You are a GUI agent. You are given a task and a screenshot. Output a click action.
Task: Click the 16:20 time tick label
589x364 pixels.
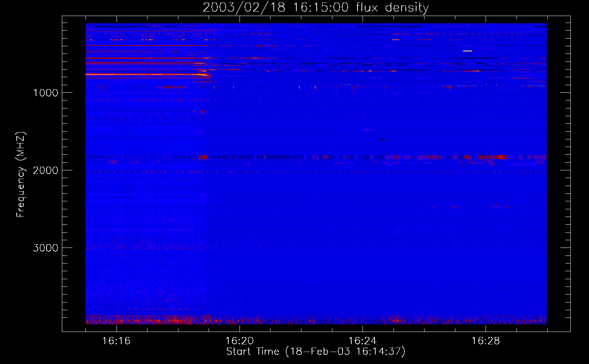point(240,341)
